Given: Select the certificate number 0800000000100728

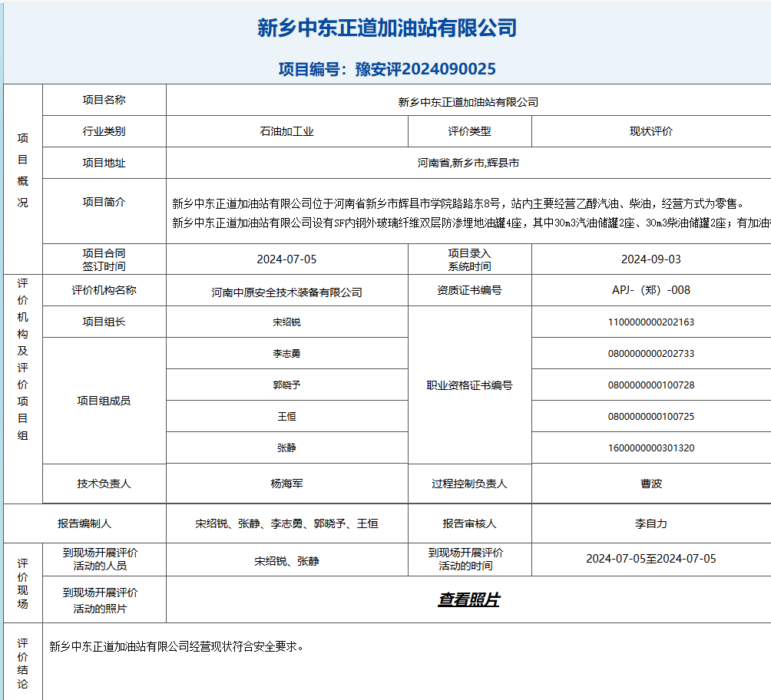Looking at the screenshot, I should 651,385.
